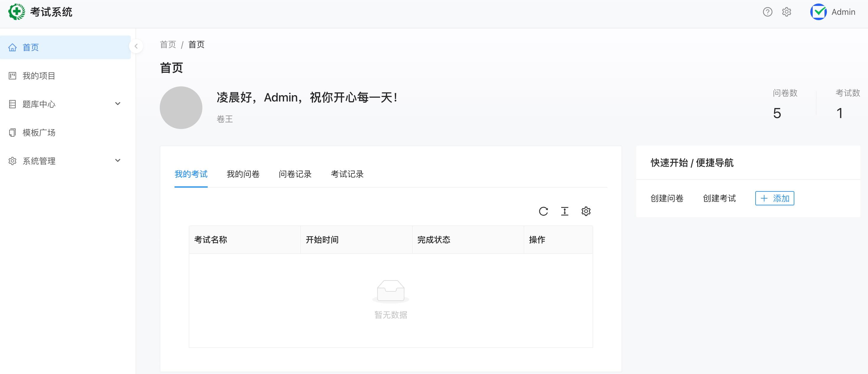Open 模板广场 in the sidebar
The width and height of the screenshot is (868, 374).
[x=65, y=133]
